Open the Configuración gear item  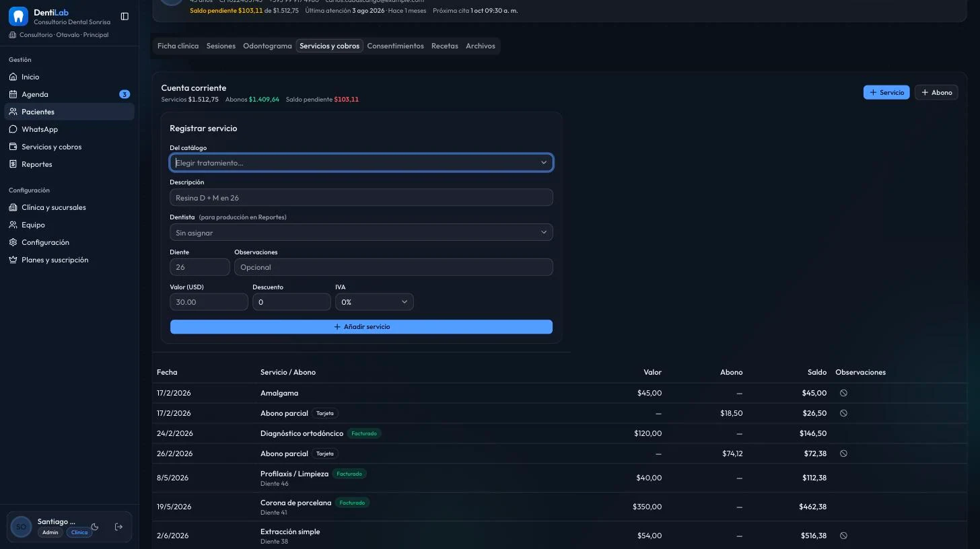pos(69,242)
